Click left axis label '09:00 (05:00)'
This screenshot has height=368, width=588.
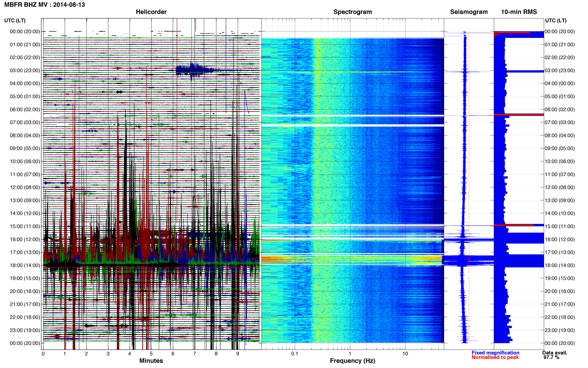pyautogui.click(x=25, y=148)
